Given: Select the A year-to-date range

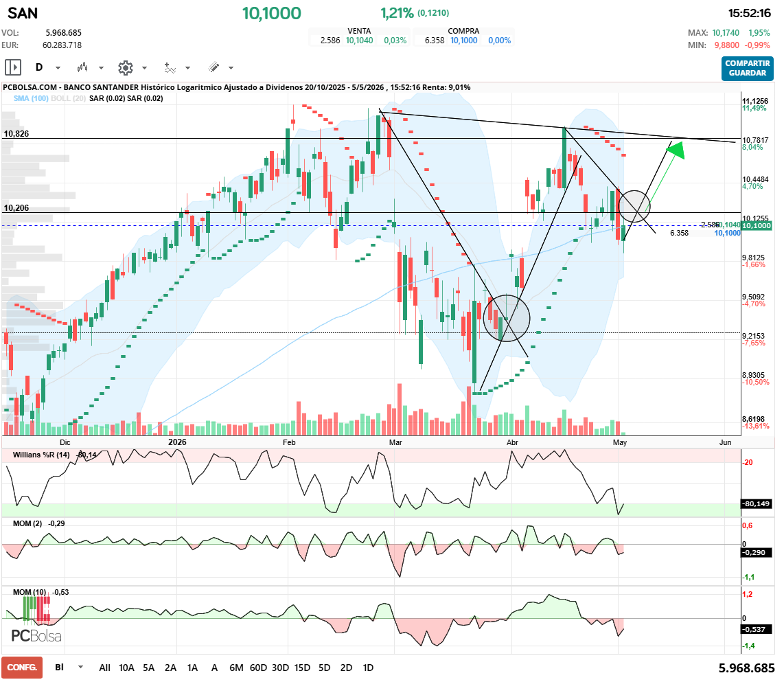Looking at the screenshot, I should 214,668.
